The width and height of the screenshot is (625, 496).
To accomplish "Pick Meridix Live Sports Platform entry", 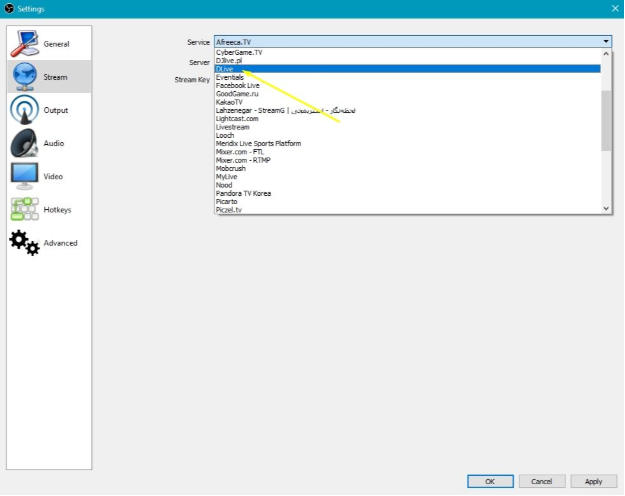I will pos(407,144).
